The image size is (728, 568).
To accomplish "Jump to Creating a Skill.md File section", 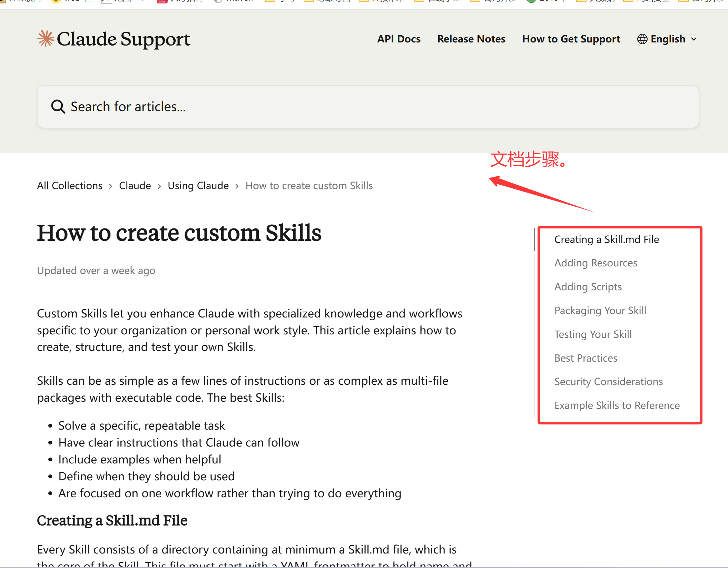I will tap(606, 239).
